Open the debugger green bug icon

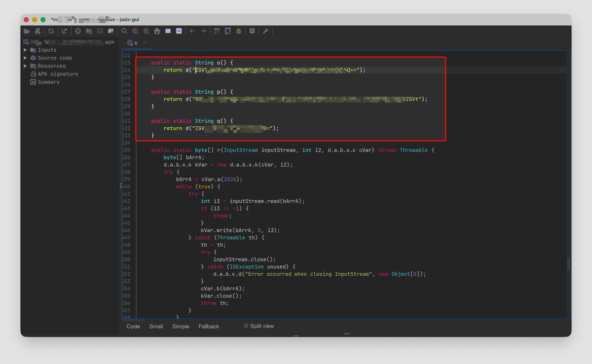(x=239, y=31)
